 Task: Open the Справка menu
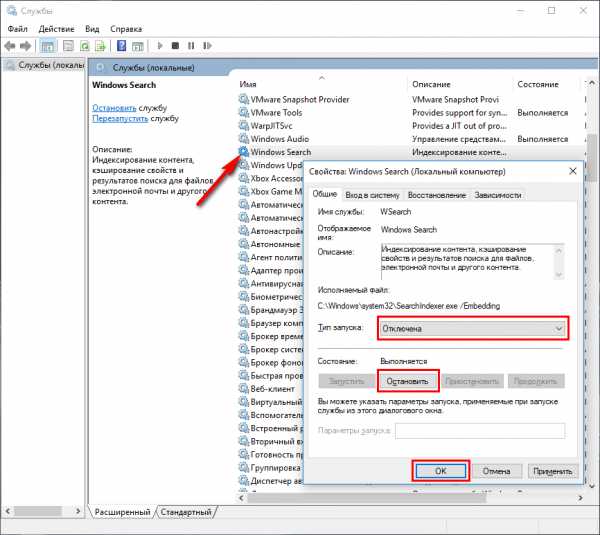pos(126,29)
